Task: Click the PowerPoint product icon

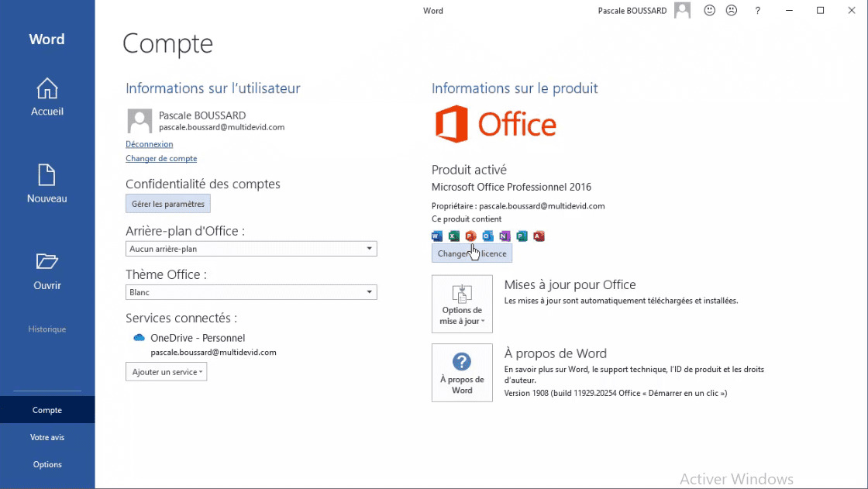Action: (471, 236)
